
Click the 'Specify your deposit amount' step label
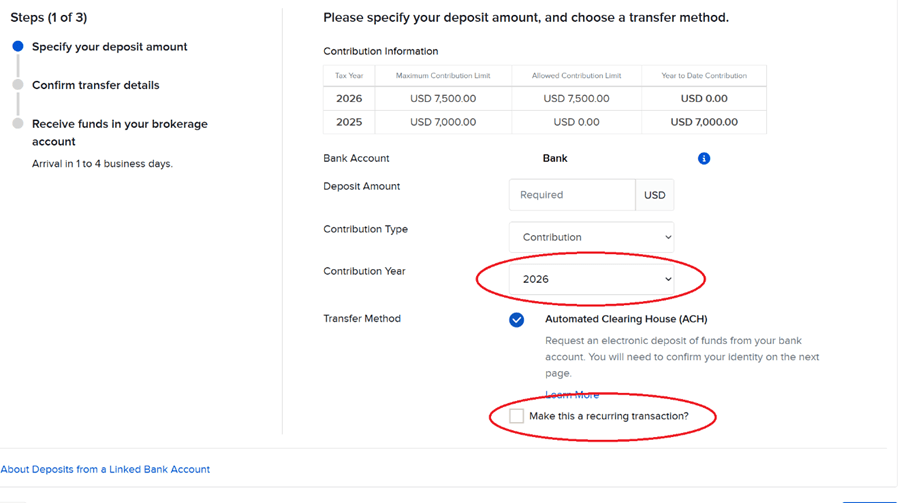(x=109, y=47)
